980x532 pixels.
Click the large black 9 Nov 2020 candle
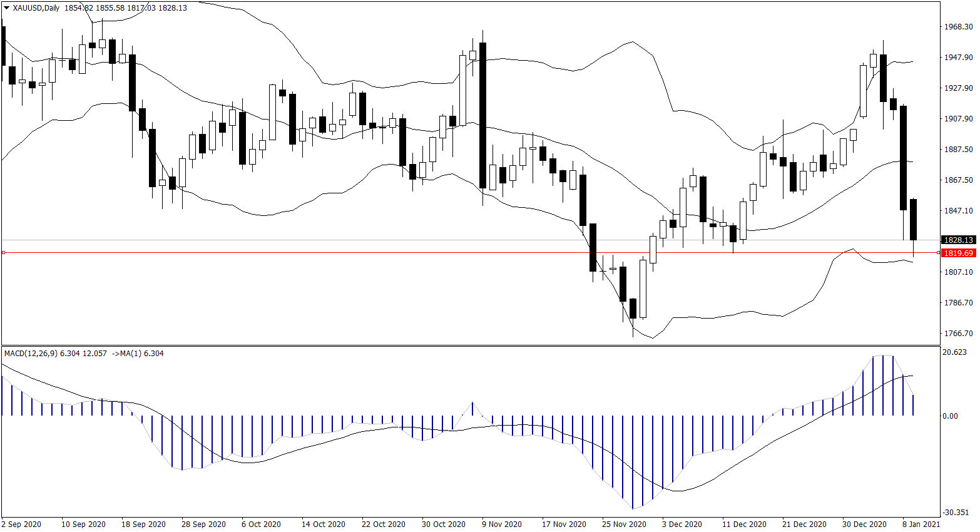[482, 116]
